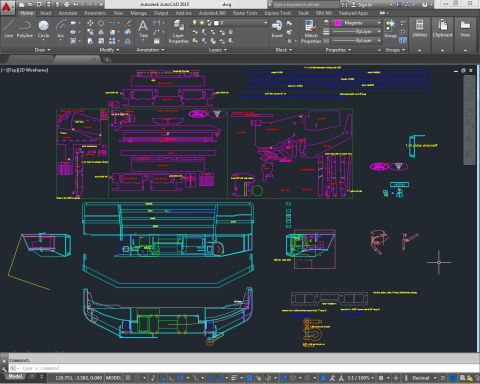This screenshot has width=480, height=384.
Task: Toggle the layer on/off lightbulb icon
Action: [194, 23]
